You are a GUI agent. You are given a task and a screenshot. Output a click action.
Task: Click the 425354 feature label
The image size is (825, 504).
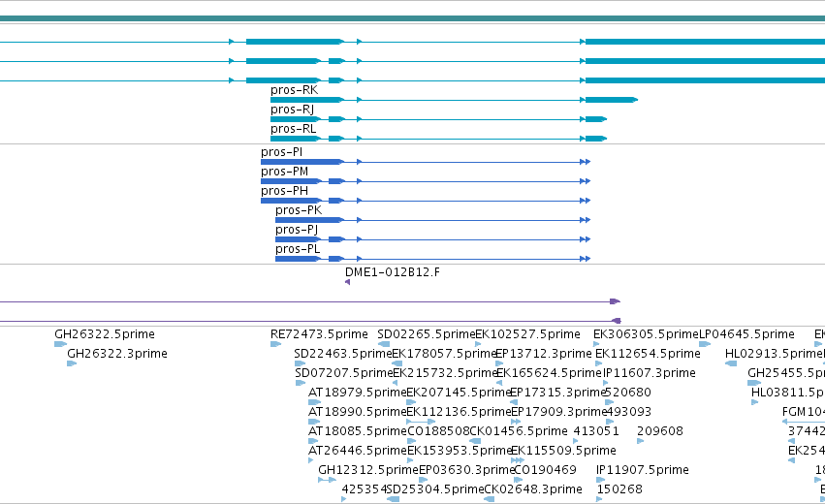(x=365, y=489)
